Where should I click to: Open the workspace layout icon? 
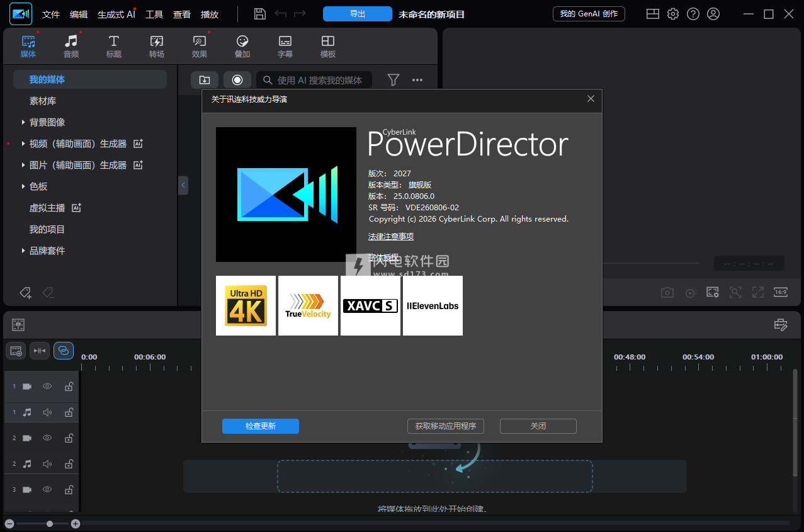pyautogui.click(x=653, y=14)
